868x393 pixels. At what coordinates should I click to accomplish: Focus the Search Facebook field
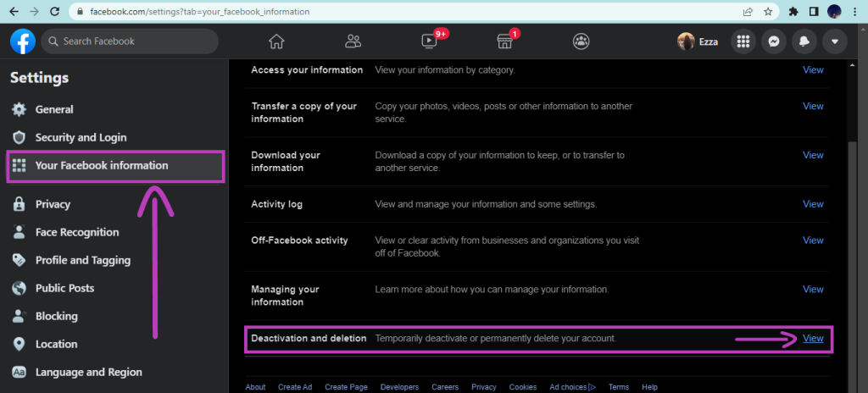(x=130, y=42)
